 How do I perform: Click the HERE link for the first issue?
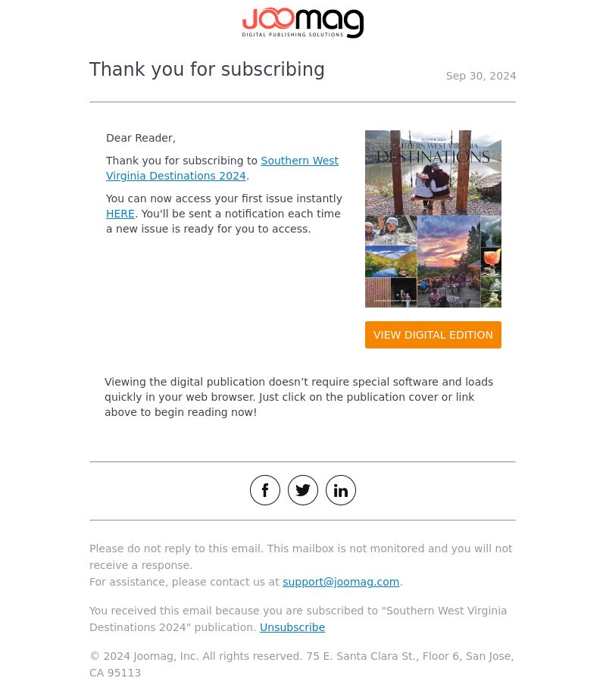pyautogui.click(x=120, y=214)
